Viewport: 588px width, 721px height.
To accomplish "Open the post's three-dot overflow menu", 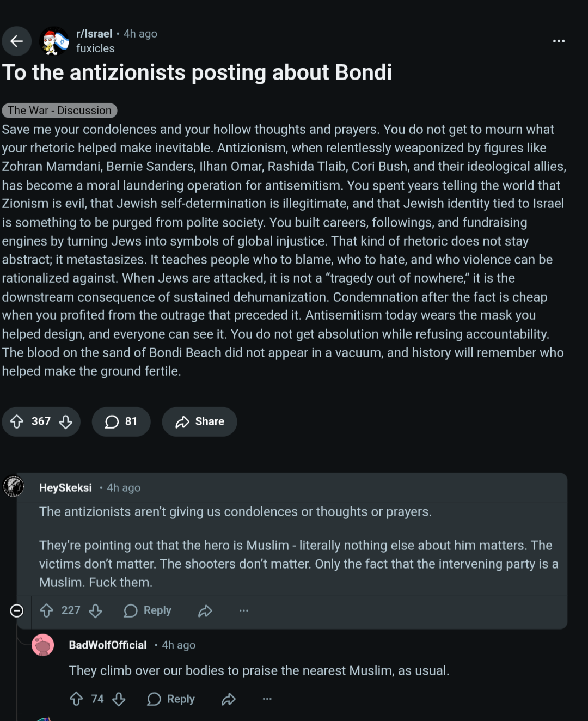I will point(559,41).
